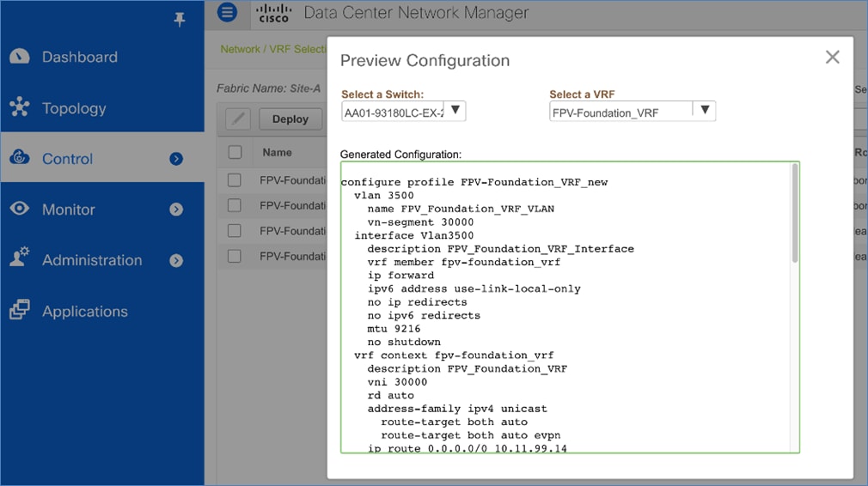Viewport: 868px width, 486px height.
Task: Click 'ipv6 address use-link-local-only' line
Action: point(474,289)
